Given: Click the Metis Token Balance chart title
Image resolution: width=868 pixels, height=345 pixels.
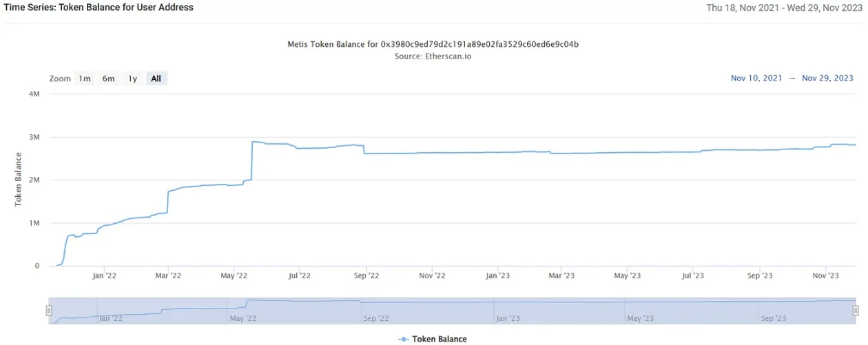Looking at the screenshot, I should (433, 44).
